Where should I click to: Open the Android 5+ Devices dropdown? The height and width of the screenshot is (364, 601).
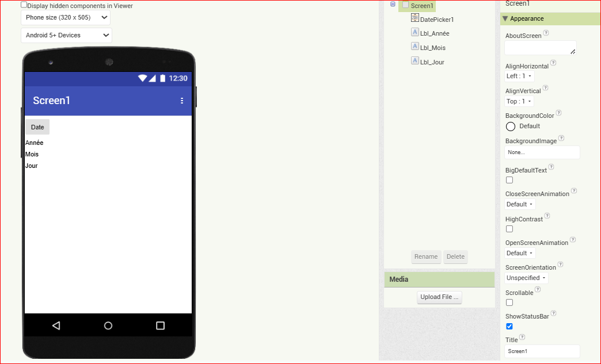[66, 35]
